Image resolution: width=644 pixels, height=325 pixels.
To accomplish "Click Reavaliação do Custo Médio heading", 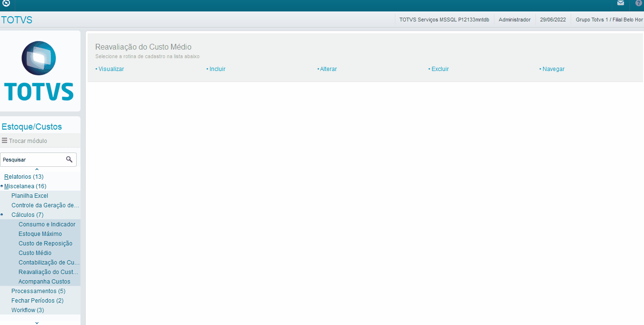I will (x=143, y=47).
